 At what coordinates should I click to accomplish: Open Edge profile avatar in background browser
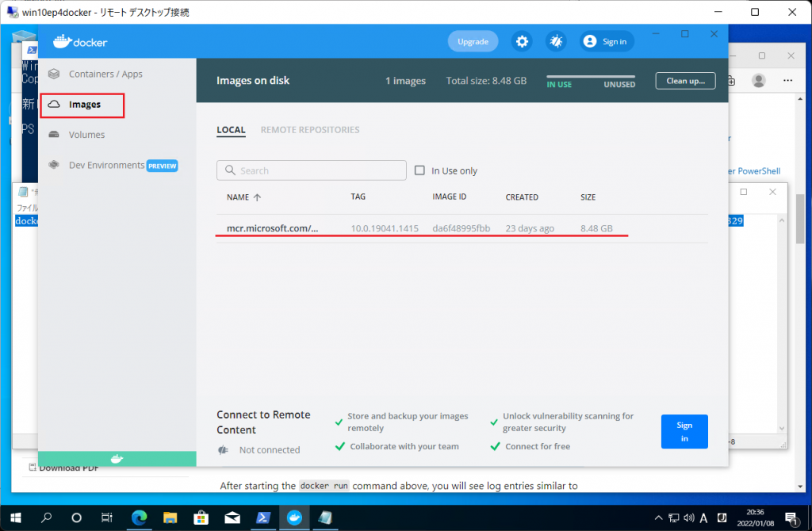coord(759,80)
